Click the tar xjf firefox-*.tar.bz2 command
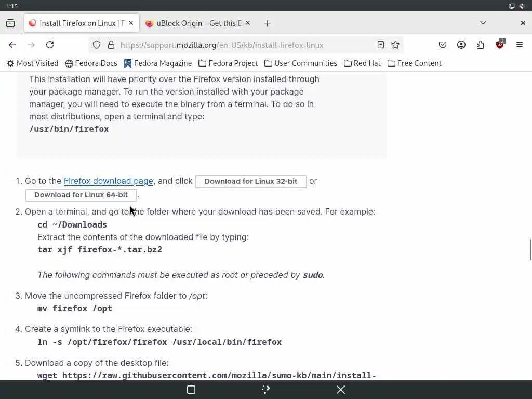532x399 pixels. point(100,250)
